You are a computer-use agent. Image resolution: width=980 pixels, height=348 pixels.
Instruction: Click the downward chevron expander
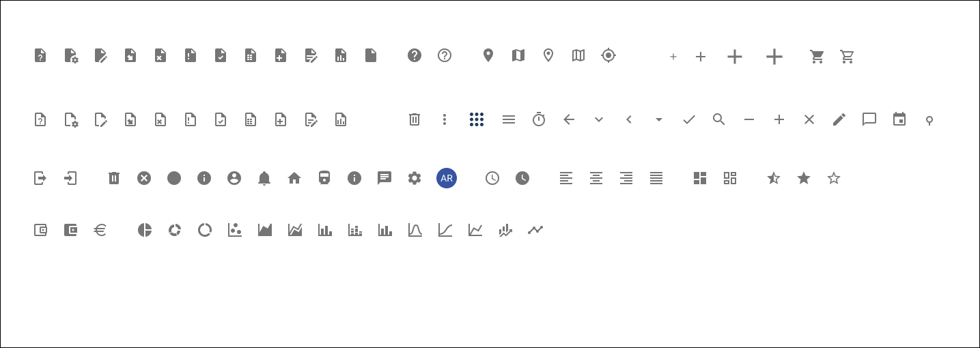(x=599, y=119)
